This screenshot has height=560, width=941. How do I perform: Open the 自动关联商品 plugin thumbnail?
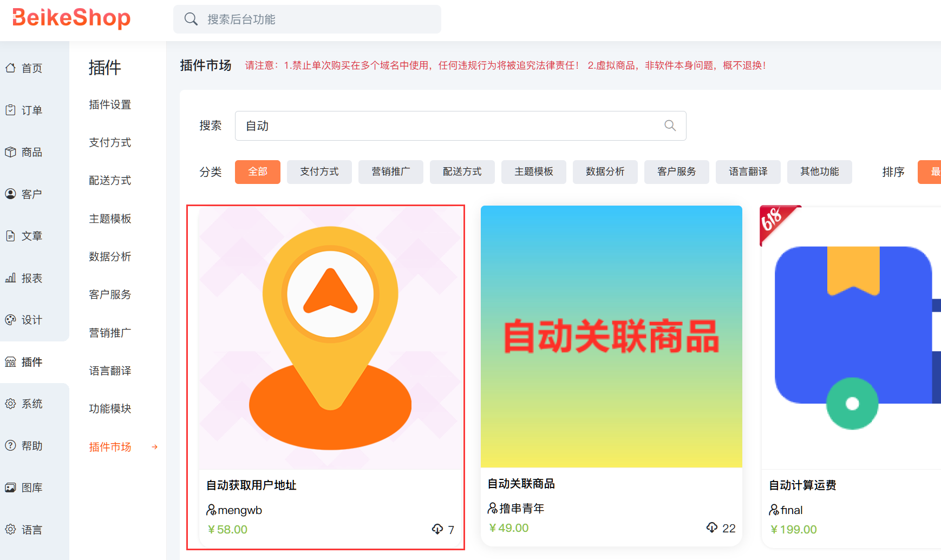611,336
